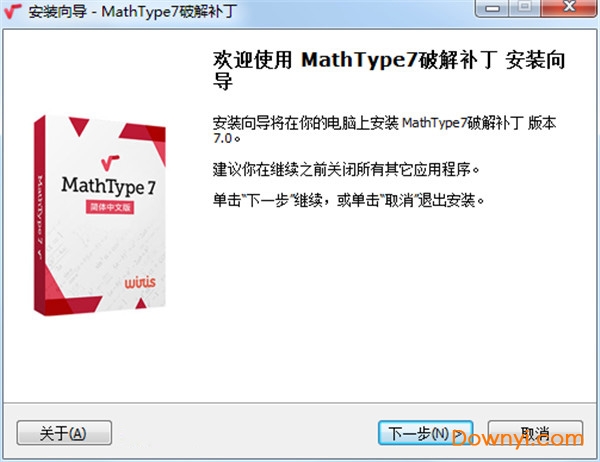Close the installer window with X button

point(569,8)
